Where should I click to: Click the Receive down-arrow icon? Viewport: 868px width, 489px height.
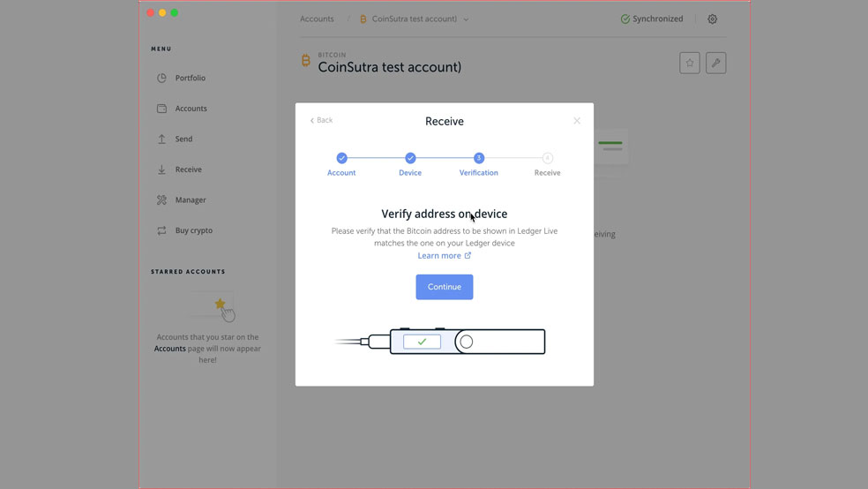click(161, 169)
